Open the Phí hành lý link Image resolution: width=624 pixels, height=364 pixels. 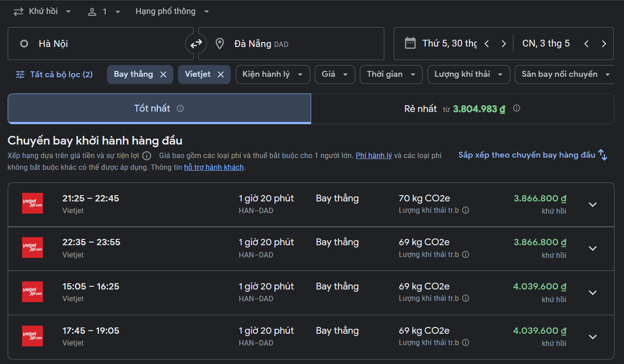[373, 156]
